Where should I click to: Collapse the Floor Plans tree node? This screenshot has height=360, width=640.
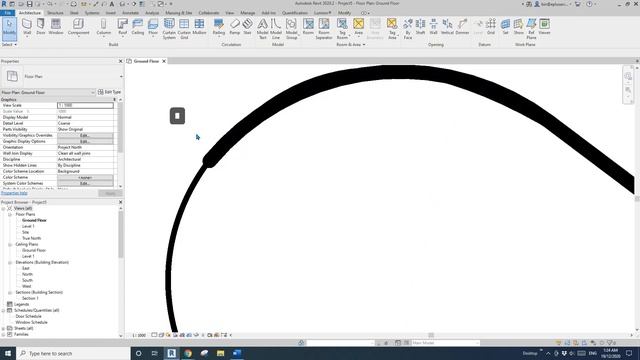(x=10, y=214)
